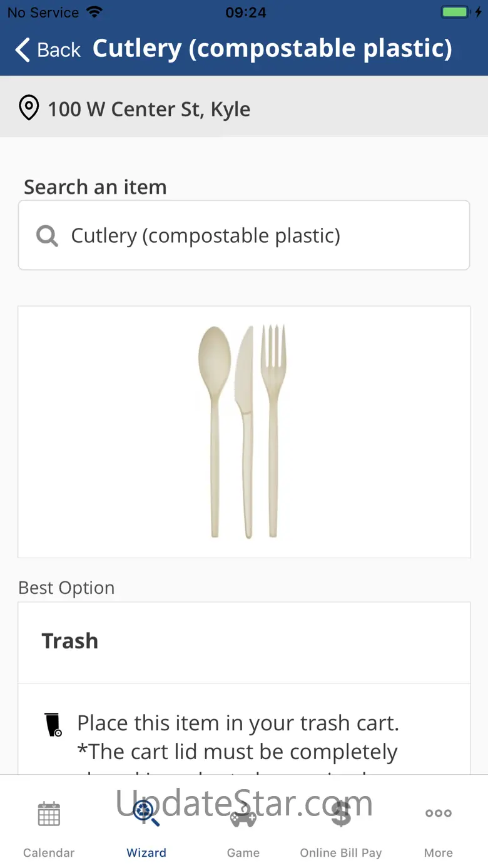Tap the Wizard recycle-search icon
This screenshot has height=868, width=488.
pyautogui.click(x=146, y=812)
